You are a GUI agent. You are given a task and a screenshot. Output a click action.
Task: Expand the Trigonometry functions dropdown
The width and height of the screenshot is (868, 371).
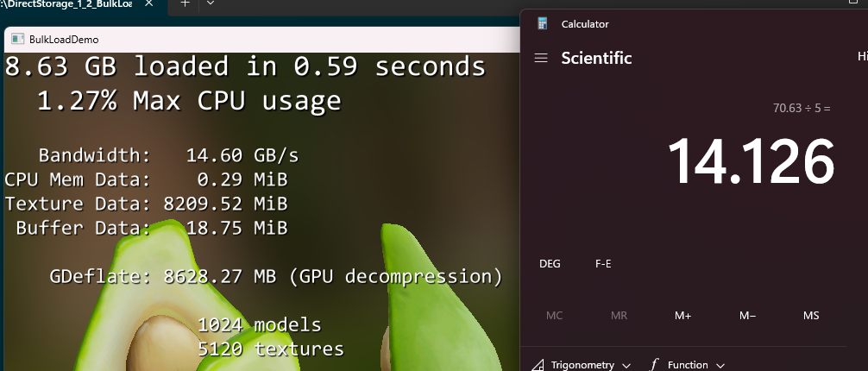582,365
